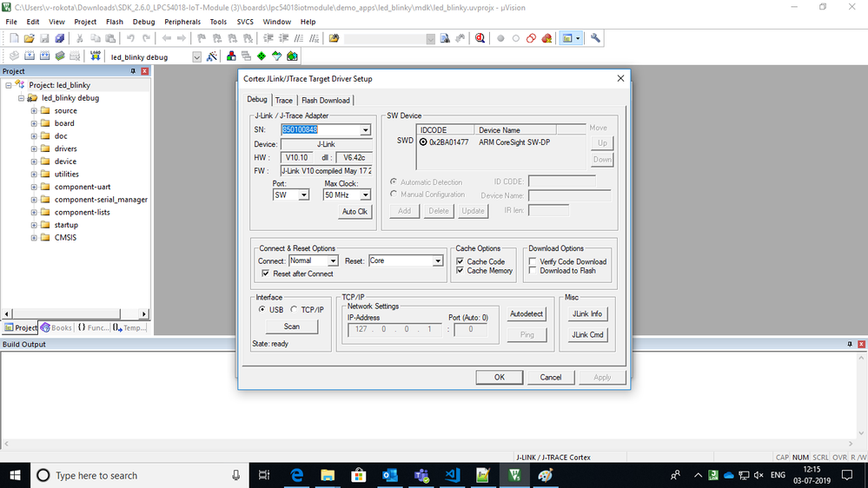The height and width of the screenshot is (488, 868).
Task: Click the Save All toolbar icon
Action: pos(60,38)
